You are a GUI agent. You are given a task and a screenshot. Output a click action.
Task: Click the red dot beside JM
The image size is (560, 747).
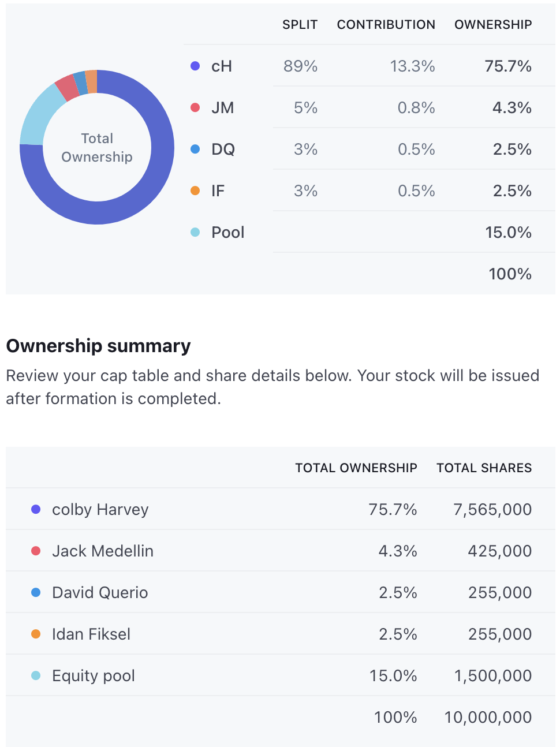click(195, 108)
